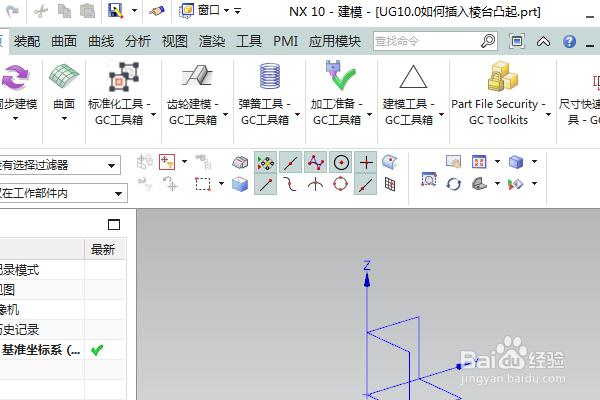Toggle the quadrant point snap

pos(341,184)
